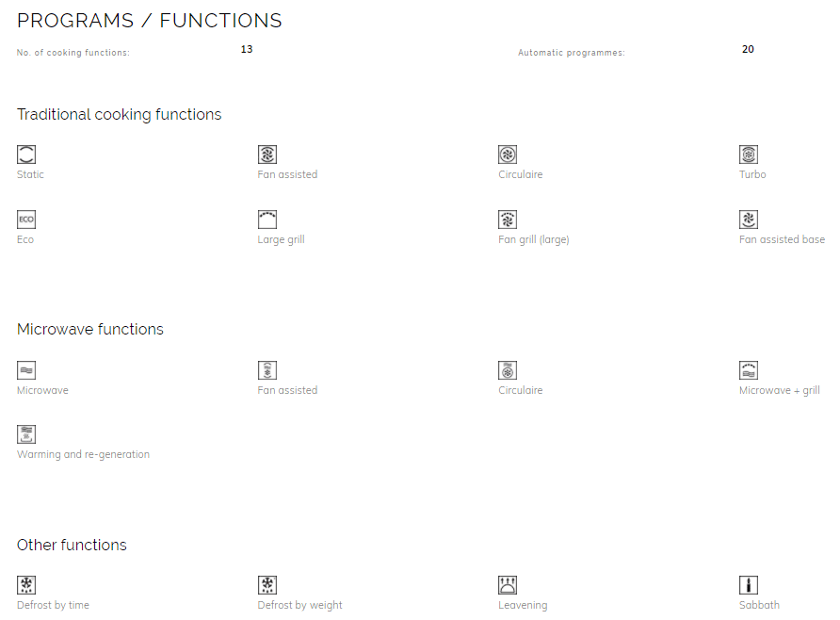This screenshot has width=840, height=620.
Task: Click the traditional Circulaire fan icon
Action: pyautogui.click(x=508, y=155)
